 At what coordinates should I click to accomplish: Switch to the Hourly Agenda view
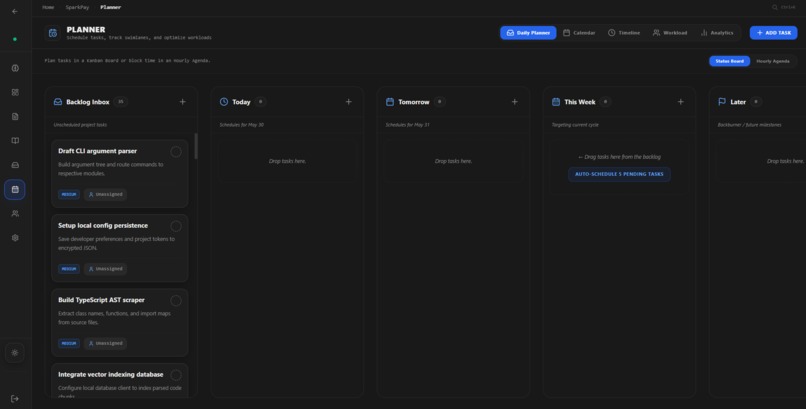[773, 61]
